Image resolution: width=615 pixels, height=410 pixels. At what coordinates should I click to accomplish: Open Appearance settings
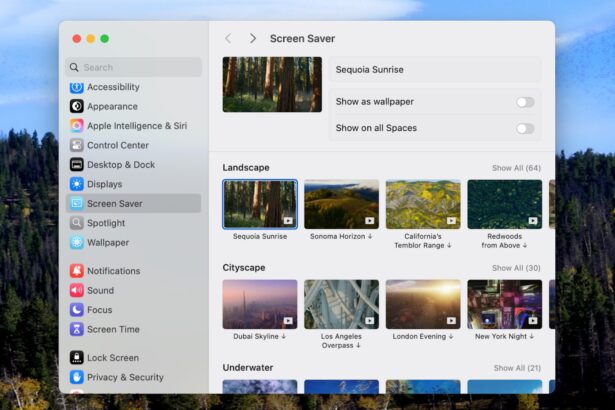(134, 106)
